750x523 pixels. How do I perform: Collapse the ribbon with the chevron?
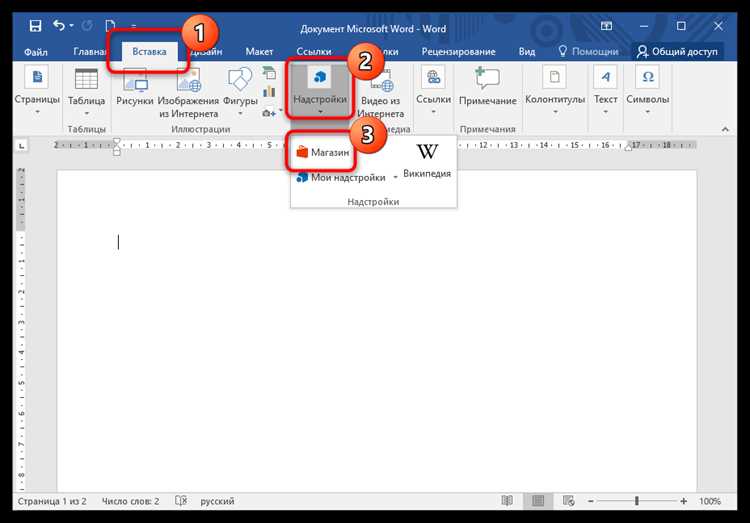coord(725,129)
